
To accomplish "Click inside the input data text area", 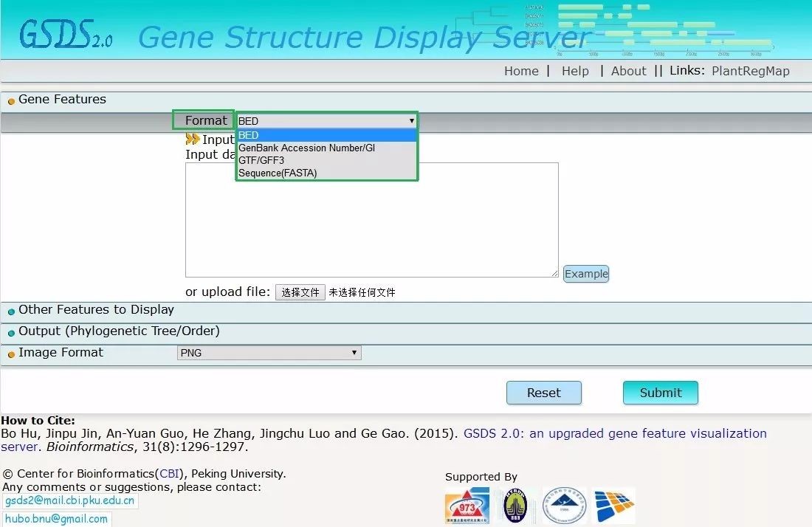I will pyautogui.click(x=371, y=220).
